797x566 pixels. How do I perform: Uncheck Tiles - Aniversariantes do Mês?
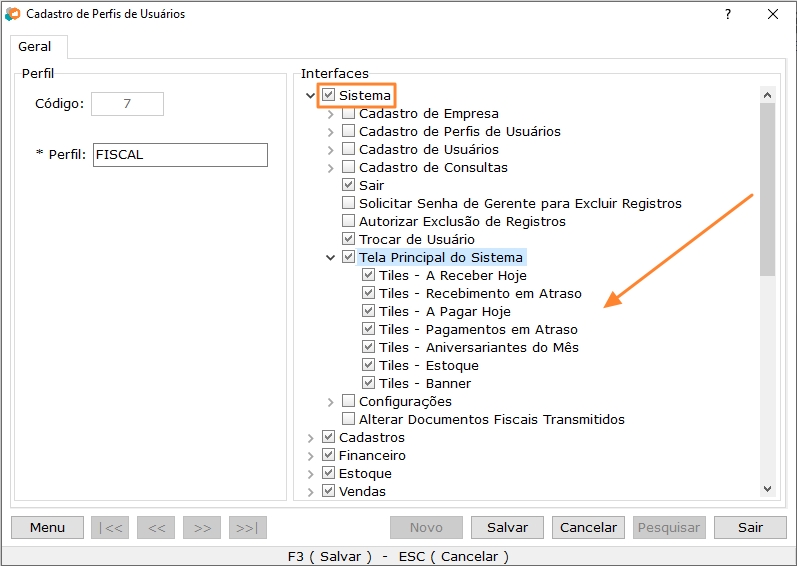(x=369, y=347)
